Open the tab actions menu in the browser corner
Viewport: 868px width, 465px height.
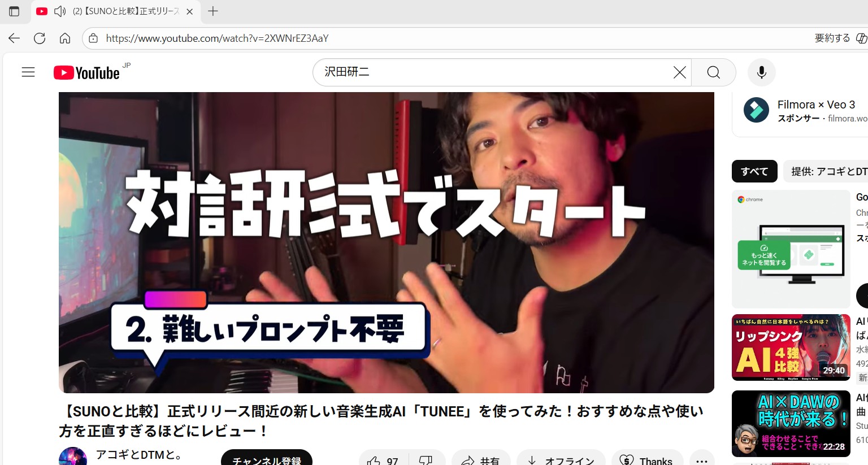click(x=14, y=11)
